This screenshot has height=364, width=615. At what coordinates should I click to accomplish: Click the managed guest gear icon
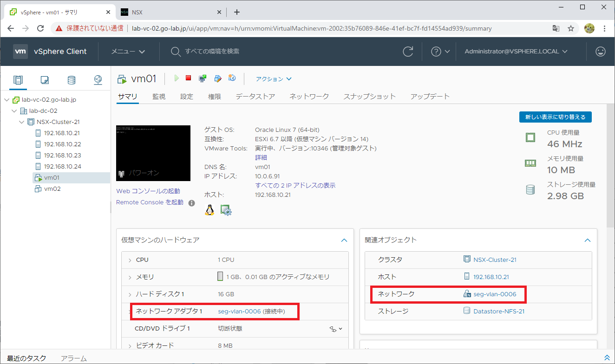pyautogui.click(x=226, y=210)
